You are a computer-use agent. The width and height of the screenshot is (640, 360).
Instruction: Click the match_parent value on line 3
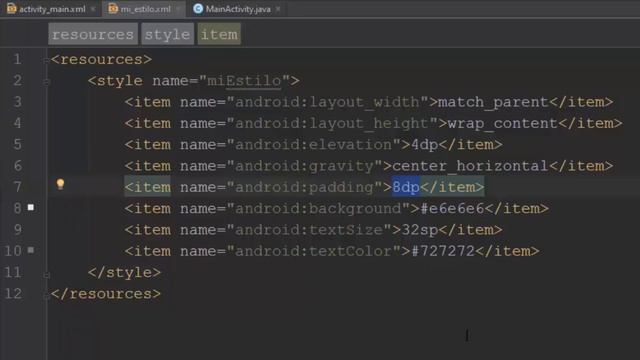coord(493,102)
